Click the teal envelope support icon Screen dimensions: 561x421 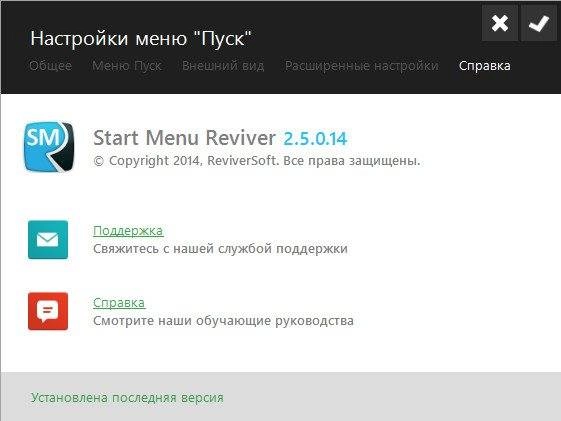pyautogui.click(x=48, y=240)
